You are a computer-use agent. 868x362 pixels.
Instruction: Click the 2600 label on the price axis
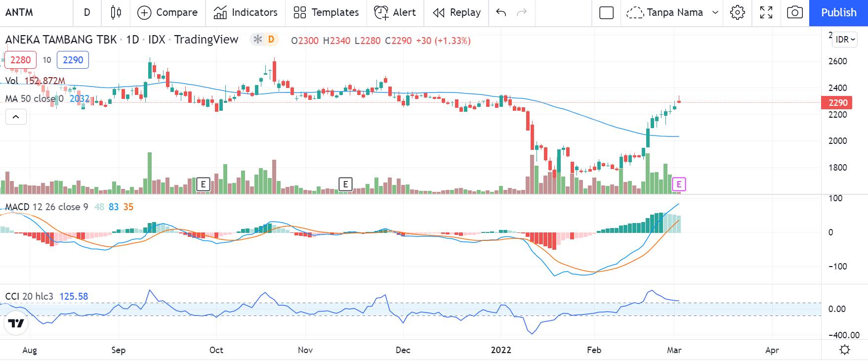pyautogui.click(x=838, y=61)
